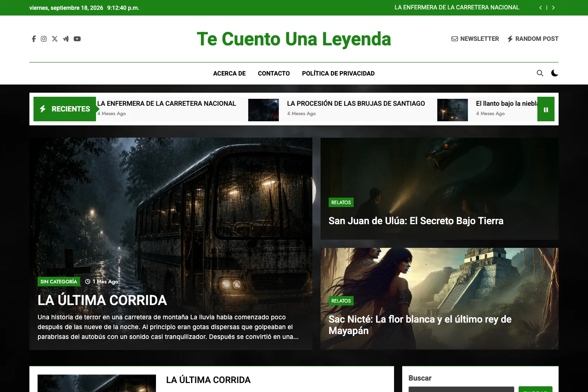Click the Recientes ticker label
Screen dimensions: 588x392
65,109
